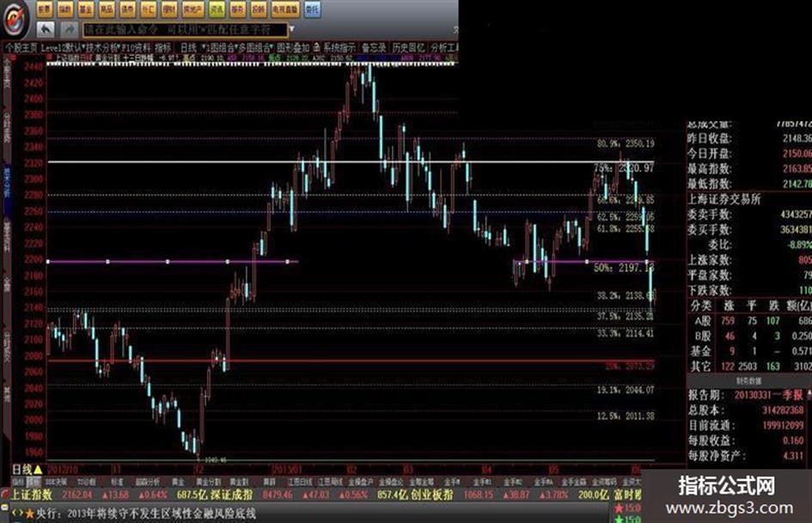
Task: Click the 其它 row in the breadth table
Action: click(x=748, y=366)
